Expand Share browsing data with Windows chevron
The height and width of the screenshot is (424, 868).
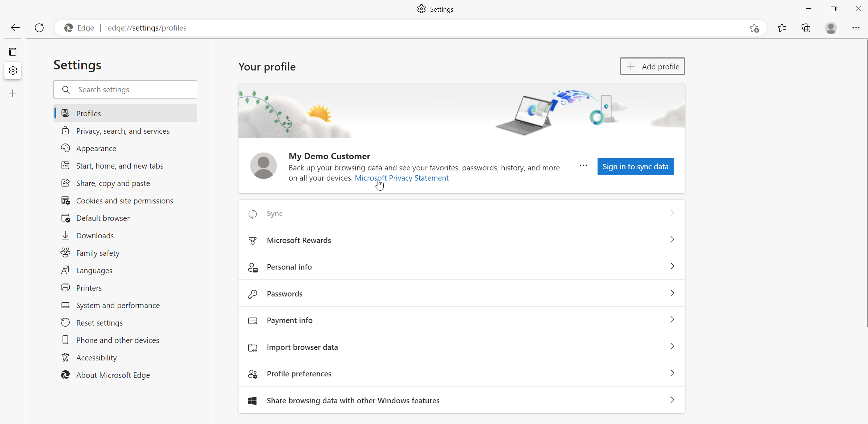click(672, 400)
